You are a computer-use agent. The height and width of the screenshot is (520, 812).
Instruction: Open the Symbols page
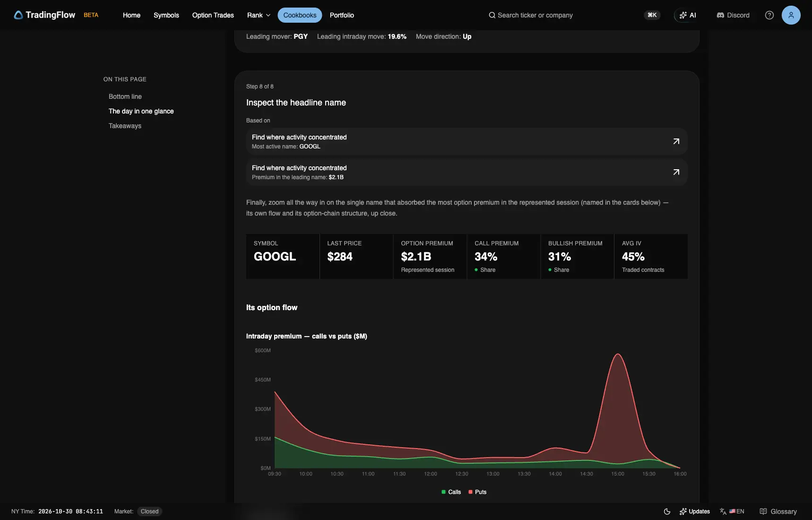tap(166, 15)
